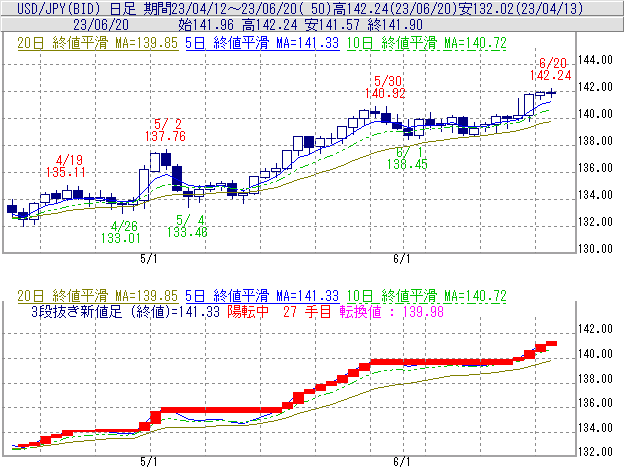Screen dimensions: 624x475
Task: Click the 5/1 date label under lower chart
Action: pos(149,462)
